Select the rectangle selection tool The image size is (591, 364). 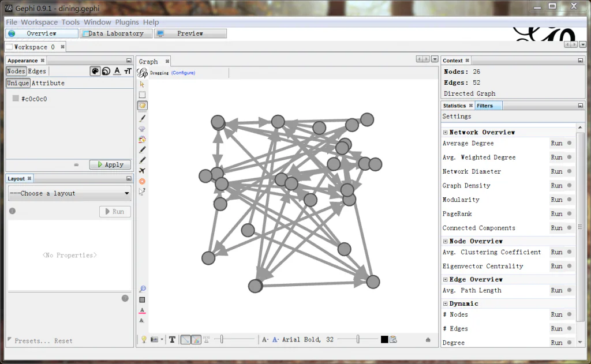click(x=142, y=95)
